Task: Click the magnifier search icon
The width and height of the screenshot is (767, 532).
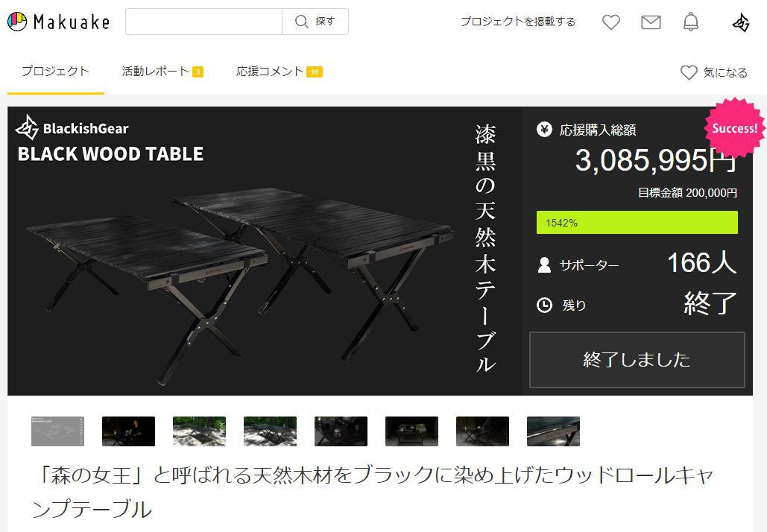Action: point(301,22)
